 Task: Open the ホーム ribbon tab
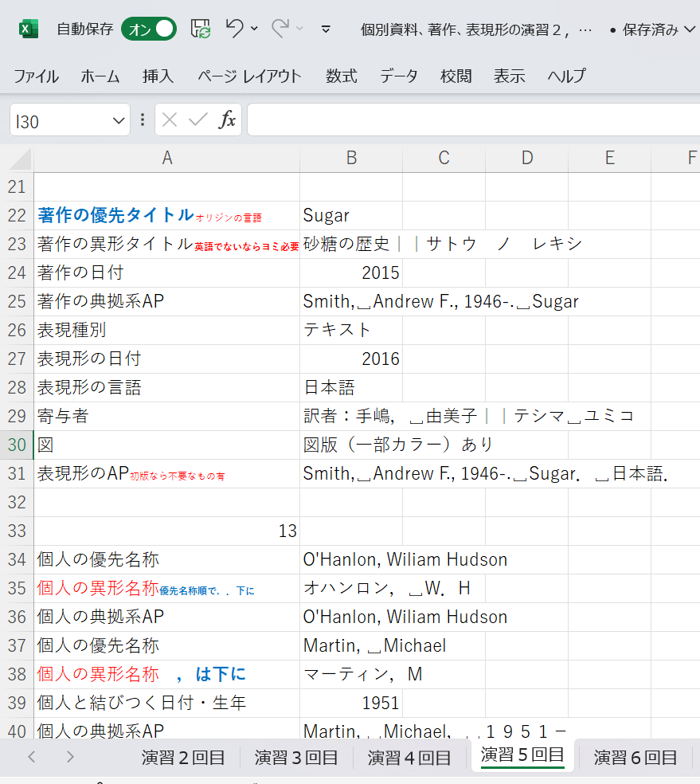pos(100,76)
